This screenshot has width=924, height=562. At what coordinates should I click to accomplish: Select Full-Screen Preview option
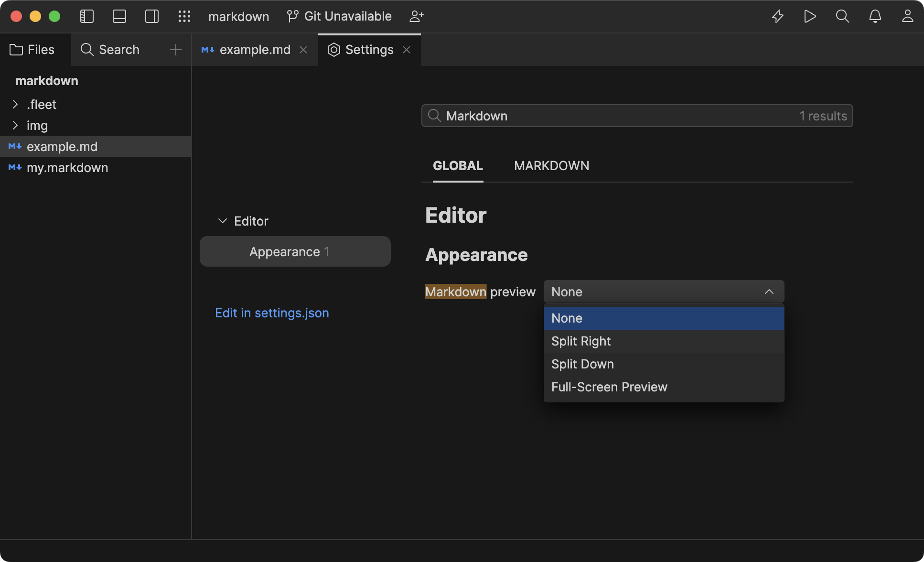pyautogui.click(x=609, y=387)
